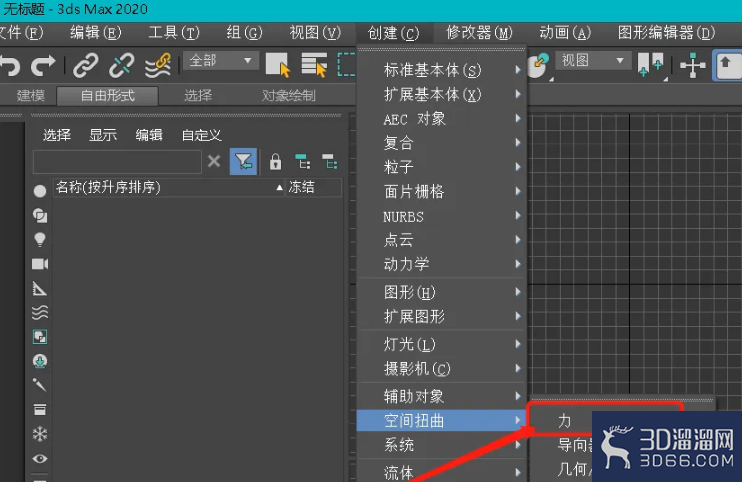Open the 组(G) menu

coord(244,33)
